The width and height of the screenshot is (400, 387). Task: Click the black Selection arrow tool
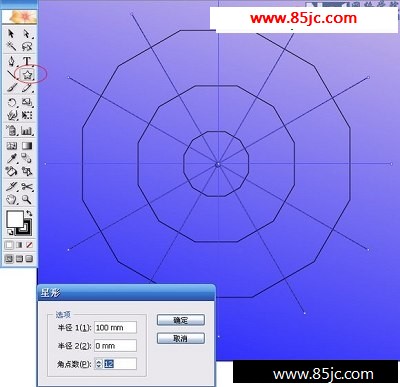point(12,33)
